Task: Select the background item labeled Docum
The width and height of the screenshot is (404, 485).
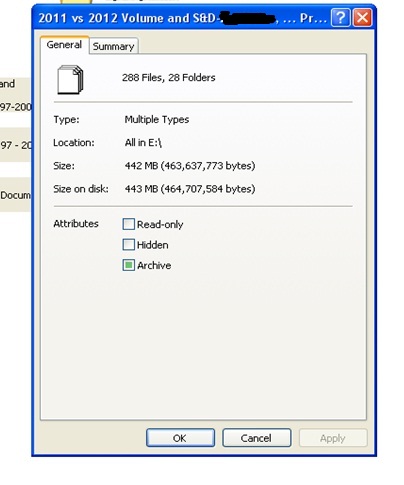Action: tap(15, 195)
